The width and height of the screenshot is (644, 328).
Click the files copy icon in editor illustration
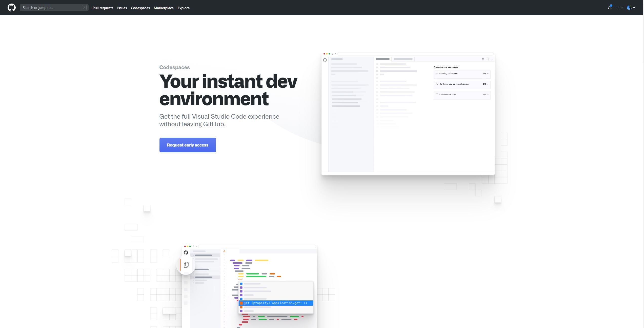[x=186, y=265]
